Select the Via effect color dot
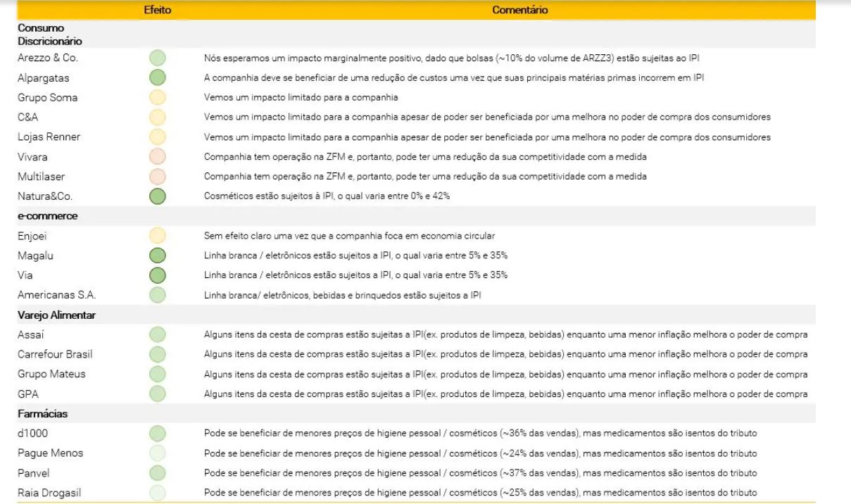The height and width of the screenshot is (504, 851). [x=158, y=275]
